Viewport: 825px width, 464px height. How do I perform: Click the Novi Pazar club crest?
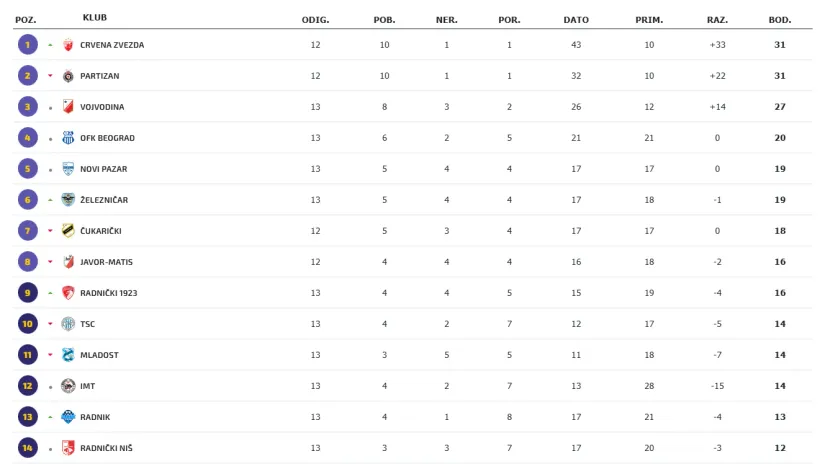coord(68,169)
